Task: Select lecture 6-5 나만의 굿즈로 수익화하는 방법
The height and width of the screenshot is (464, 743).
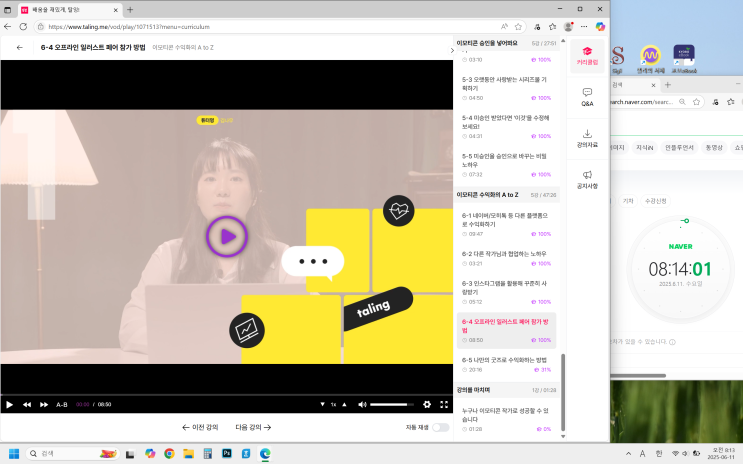Action: [506, 364]
